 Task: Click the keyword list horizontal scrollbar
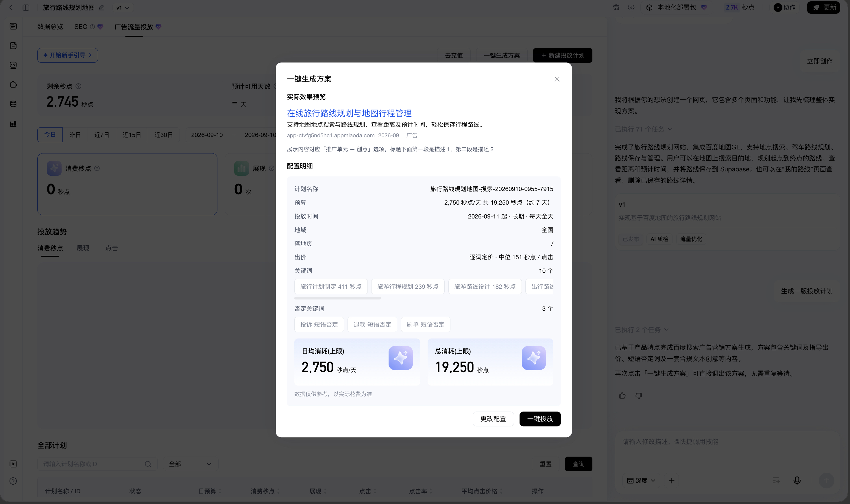pos(337,298)
